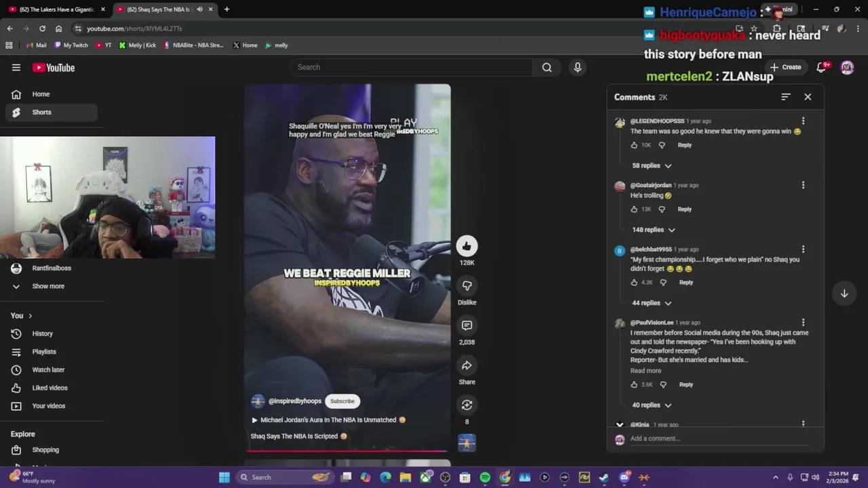Click the Add a comment field
Image resolution: width=868 pixels, height=488 pixels.
[x=719, y=439]
